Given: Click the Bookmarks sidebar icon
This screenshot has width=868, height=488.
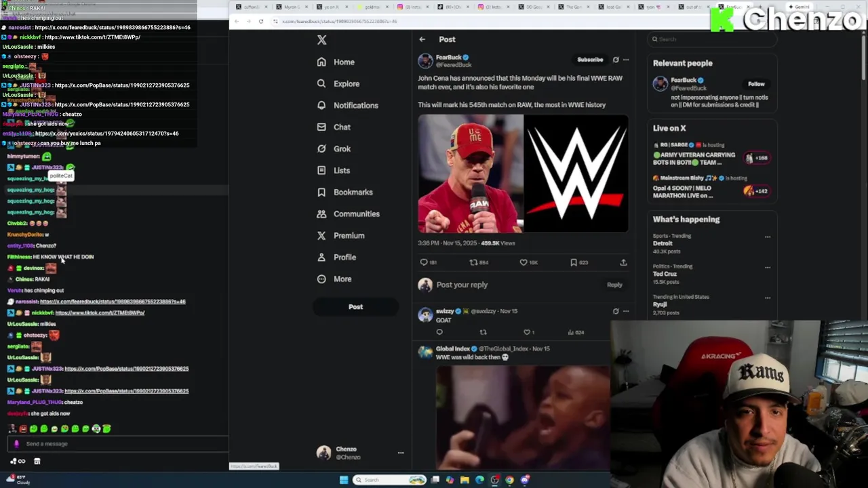Looking at the screenshot, I should 321,192.
